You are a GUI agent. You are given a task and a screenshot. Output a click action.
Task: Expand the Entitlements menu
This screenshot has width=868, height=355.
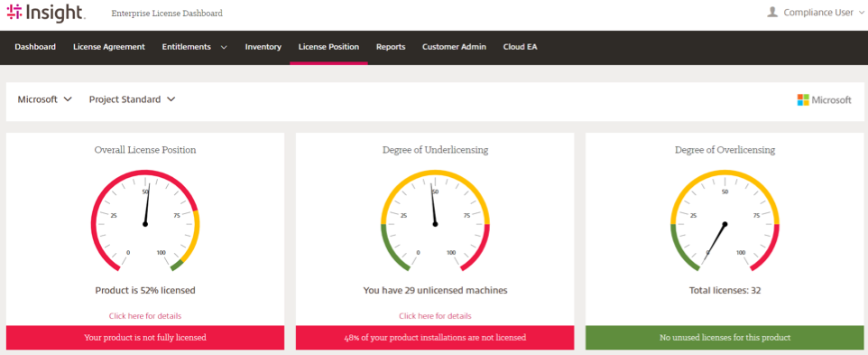click(x=195, y=47)
